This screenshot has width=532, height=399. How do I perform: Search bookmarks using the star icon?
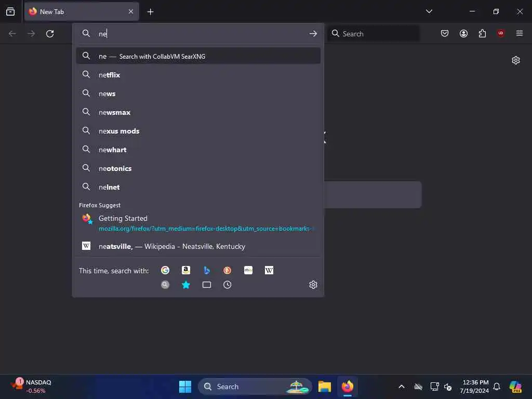186,285
